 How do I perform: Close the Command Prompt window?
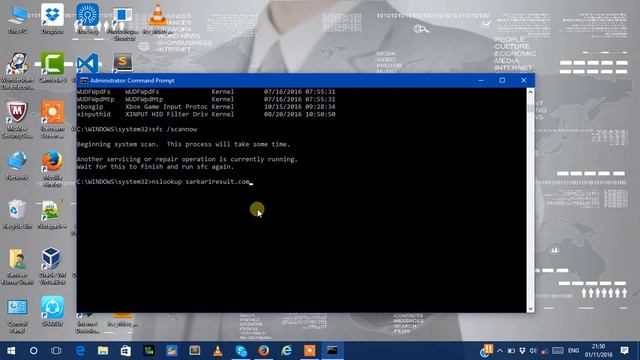[524, 80]
